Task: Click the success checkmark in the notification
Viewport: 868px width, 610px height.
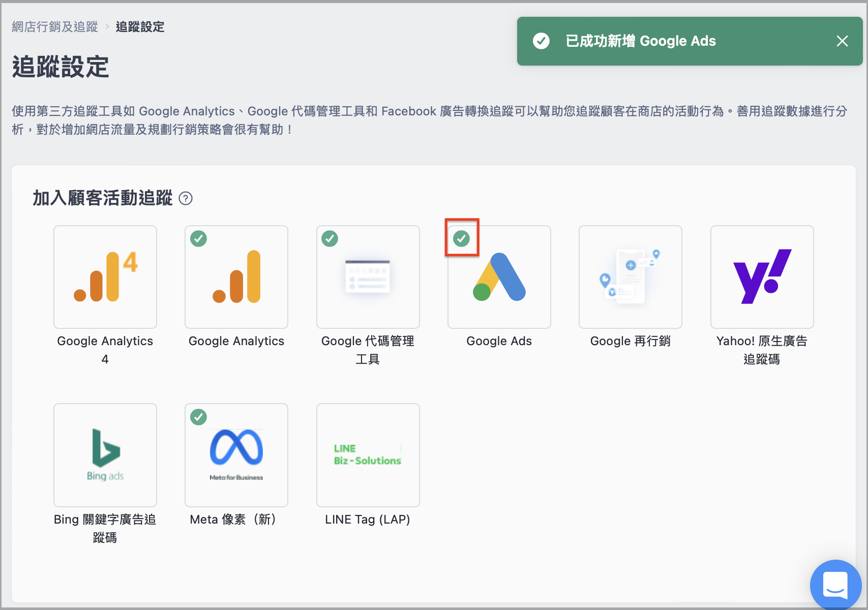Action: pyautogui.click(x=541, y=41)
